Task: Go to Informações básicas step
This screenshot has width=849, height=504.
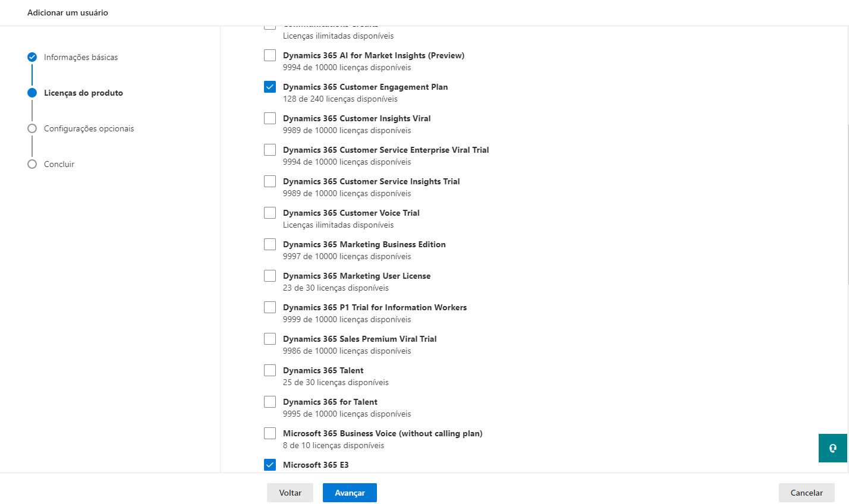Action: 81,57
